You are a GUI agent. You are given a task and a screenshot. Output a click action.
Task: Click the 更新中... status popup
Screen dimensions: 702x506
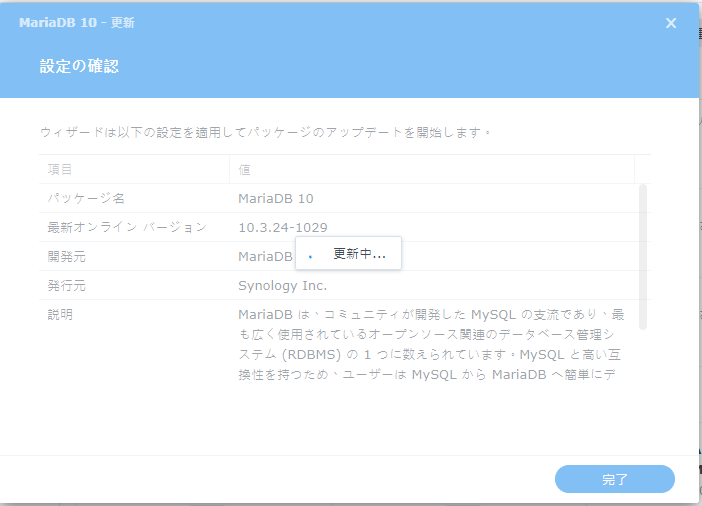(x=348, y=253)
